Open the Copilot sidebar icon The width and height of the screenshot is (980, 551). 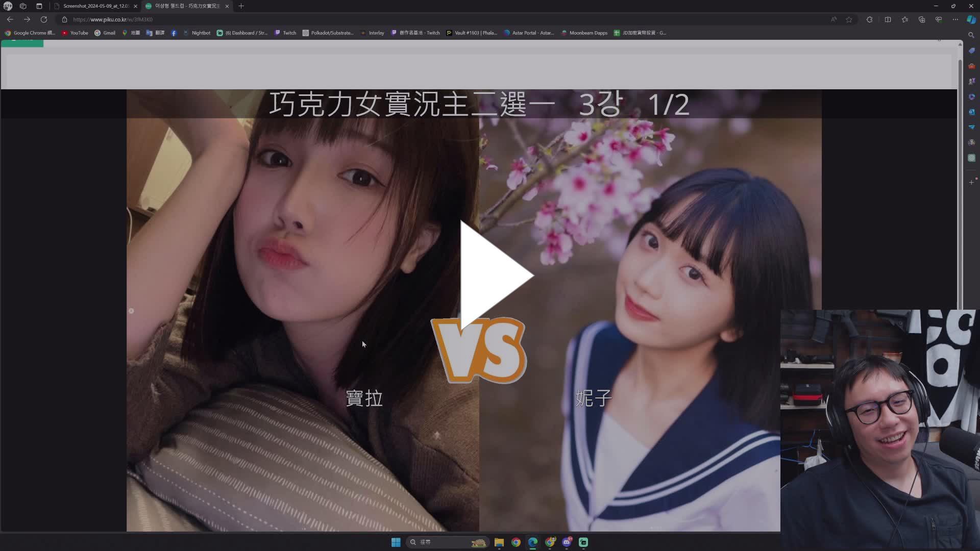(x=971, y=19)
